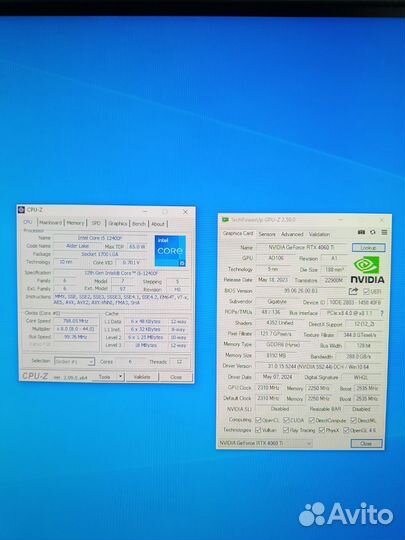The width and height of the screenshot is (405, 540).
Task: Toggle the OpenGL 4.6 checkbox
Action: 346,430
